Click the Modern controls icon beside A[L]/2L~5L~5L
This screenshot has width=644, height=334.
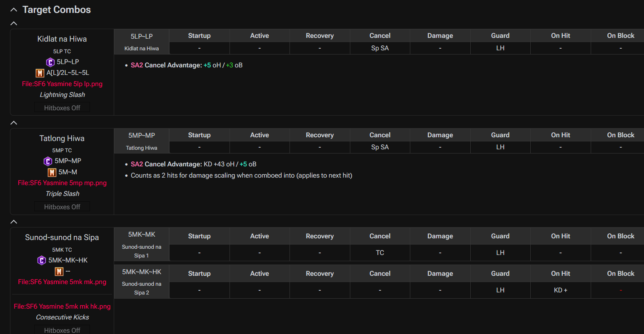click(x=40, y=73)
